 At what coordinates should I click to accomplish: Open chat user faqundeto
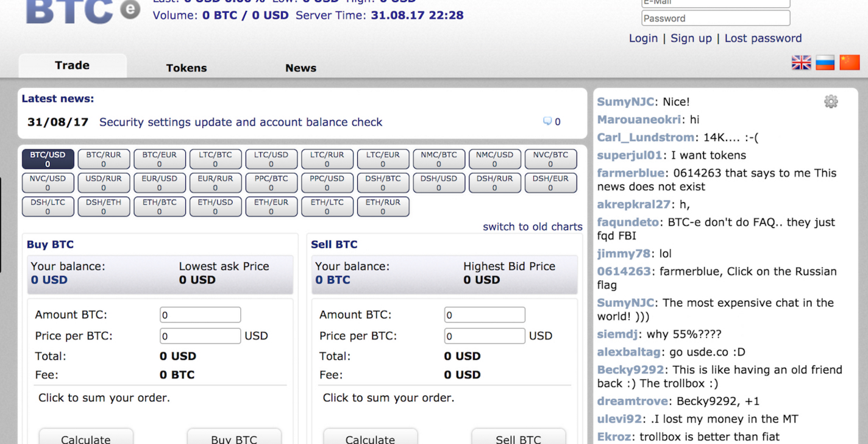click(x=628, y=222)
